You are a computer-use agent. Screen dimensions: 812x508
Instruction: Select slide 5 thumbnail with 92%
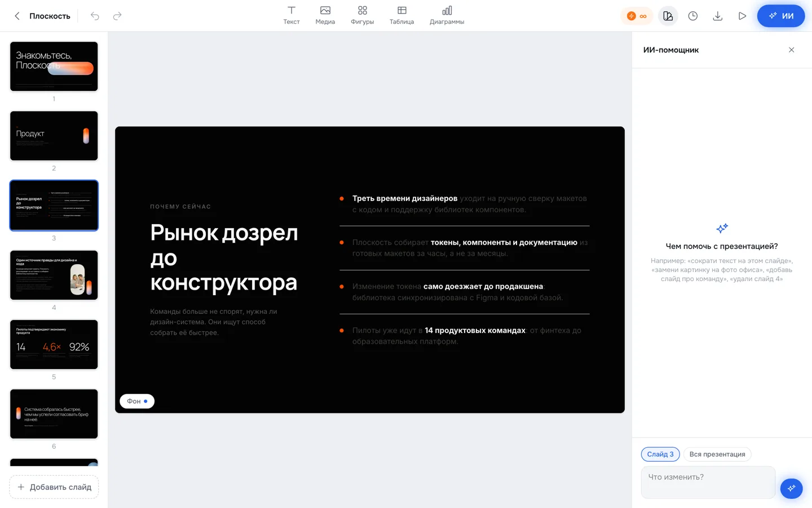pyautogui.click(x=54, y=344)
